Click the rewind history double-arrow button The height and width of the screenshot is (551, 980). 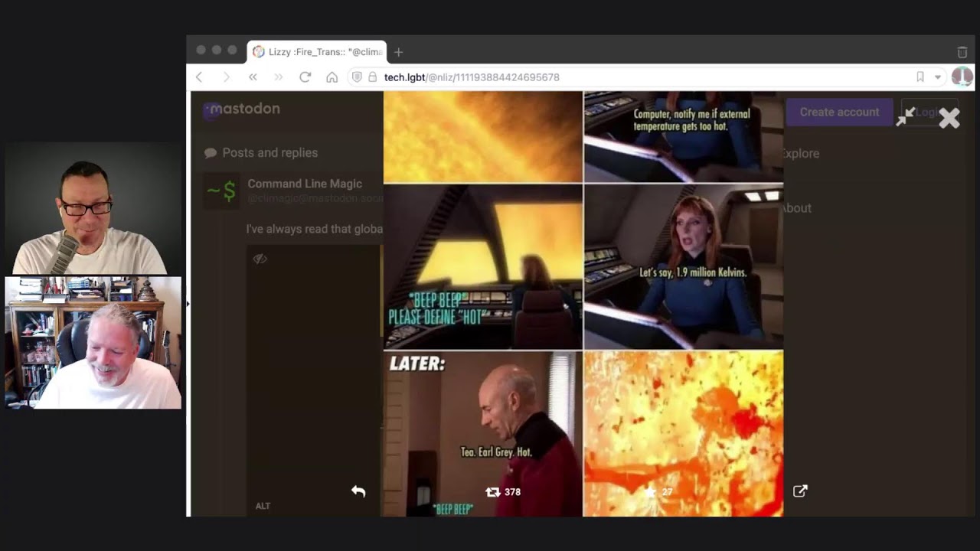point(253,77)
